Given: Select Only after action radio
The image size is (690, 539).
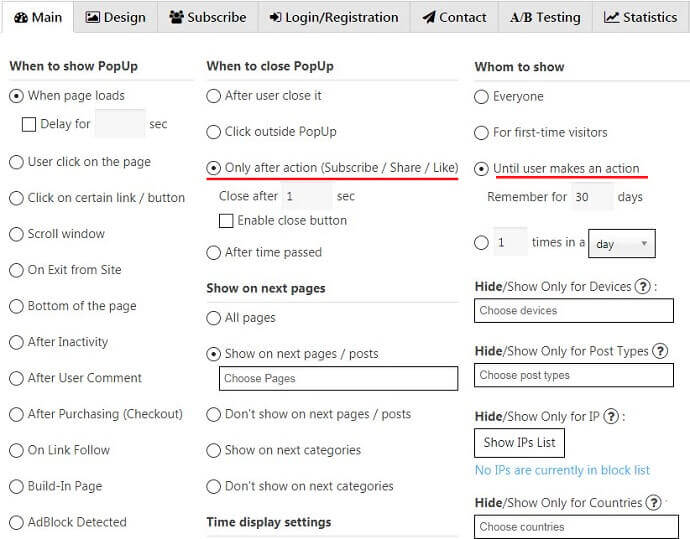Looking at the screenshot, I should pos(213,168).
